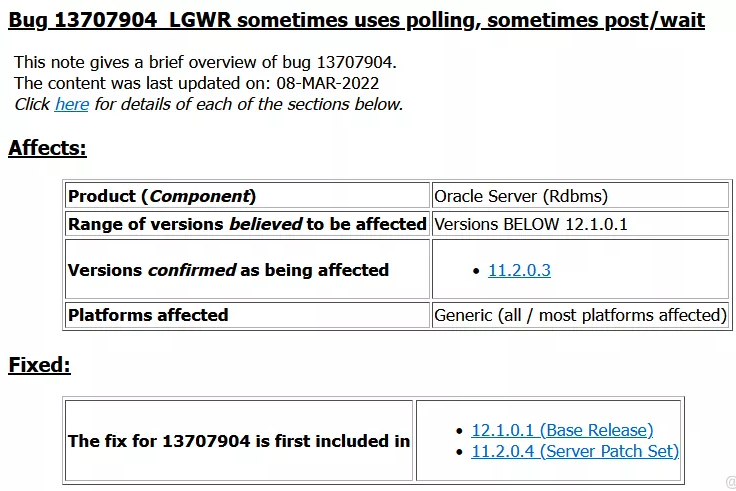Select the 'Fixed:' section heading
The image size is (736, 491).
39,365
